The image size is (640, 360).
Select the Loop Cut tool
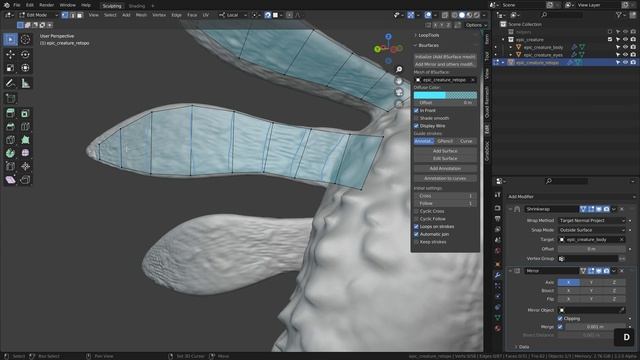pyautogui.click(x=25, y=127)
